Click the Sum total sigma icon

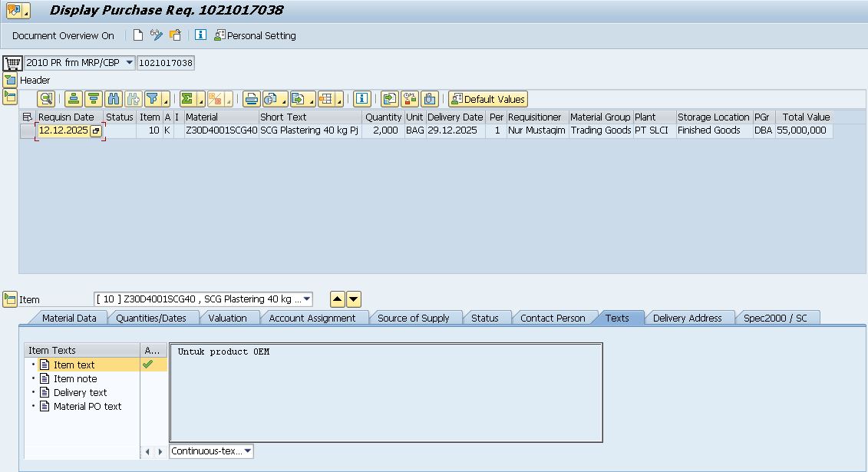tap(186, 99)
